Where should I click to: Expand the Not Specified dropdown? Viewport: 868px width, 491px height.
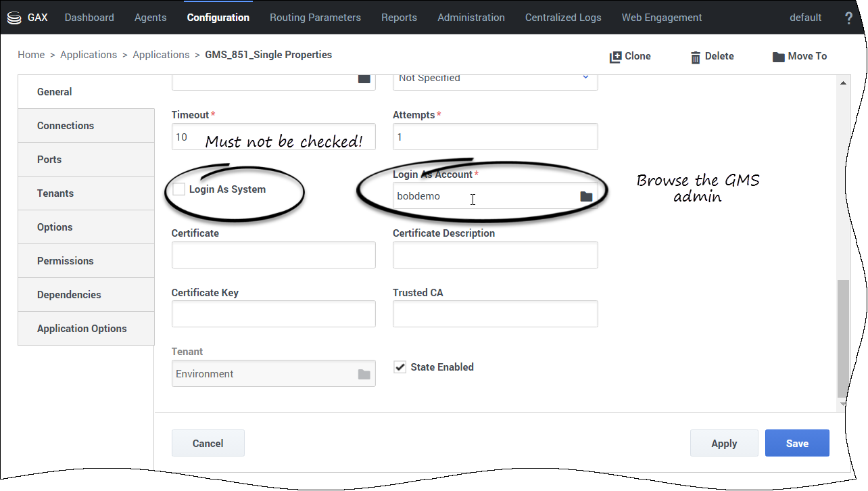(x=496, y=80)
